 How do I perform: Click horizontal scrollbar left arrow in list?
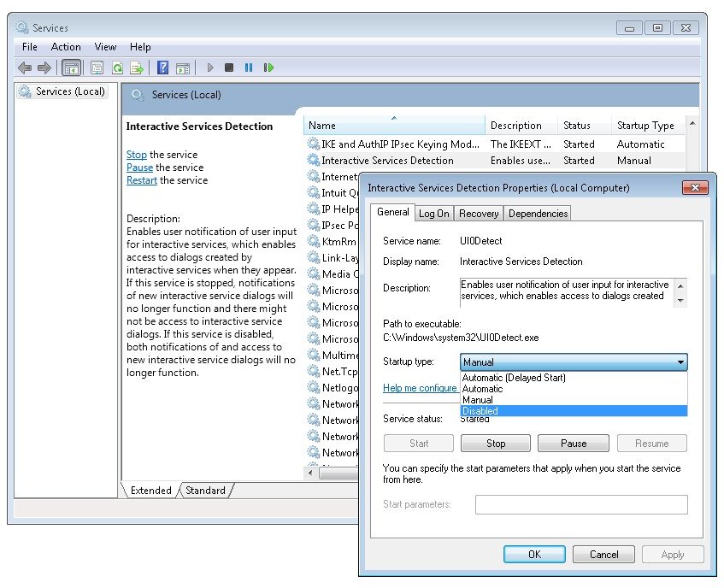[310, 473]
